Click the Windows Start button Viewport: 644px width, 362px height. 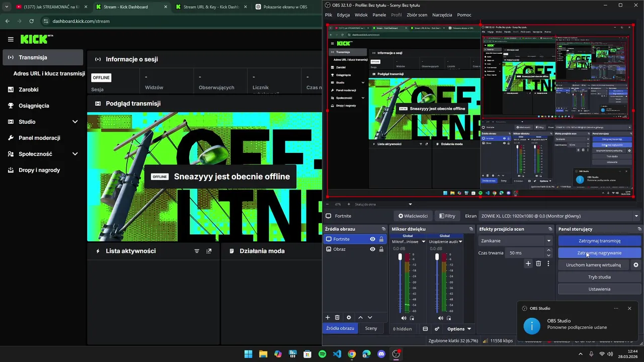249,354
